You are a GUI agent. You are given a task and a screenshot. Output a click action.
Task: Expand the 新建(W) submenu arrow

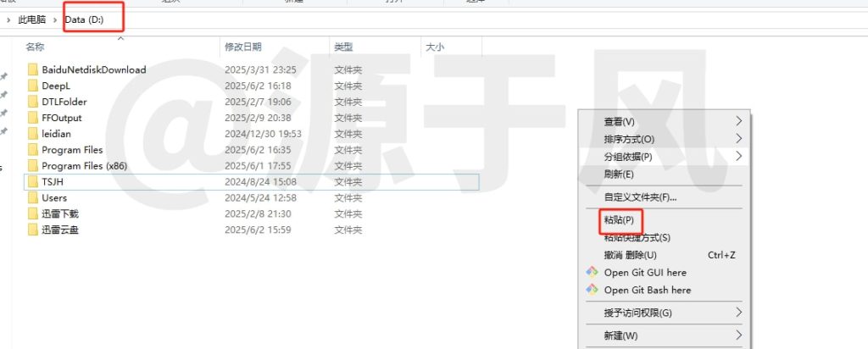coord(739,335)
